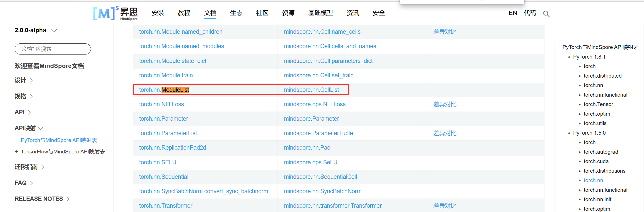Screen dimensions: 644x212
Task: Expand the FAQ sidebar section
Action: [24, 183]
